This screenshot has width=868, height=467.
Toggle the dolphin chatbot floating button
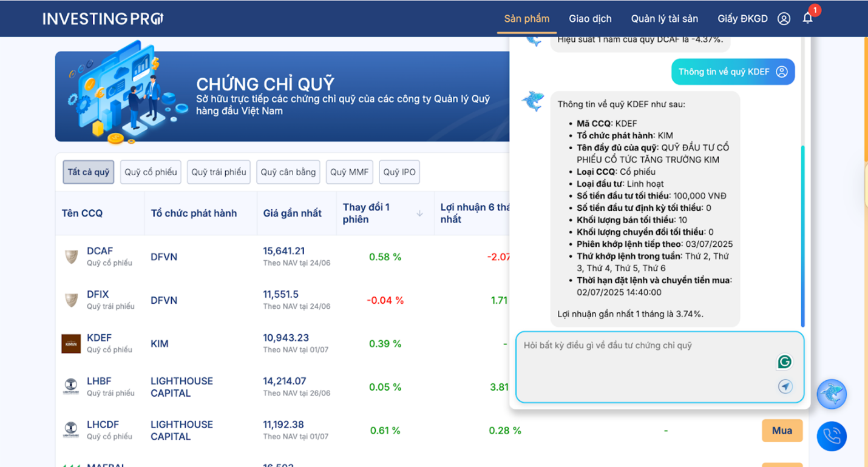coord(832,394)
